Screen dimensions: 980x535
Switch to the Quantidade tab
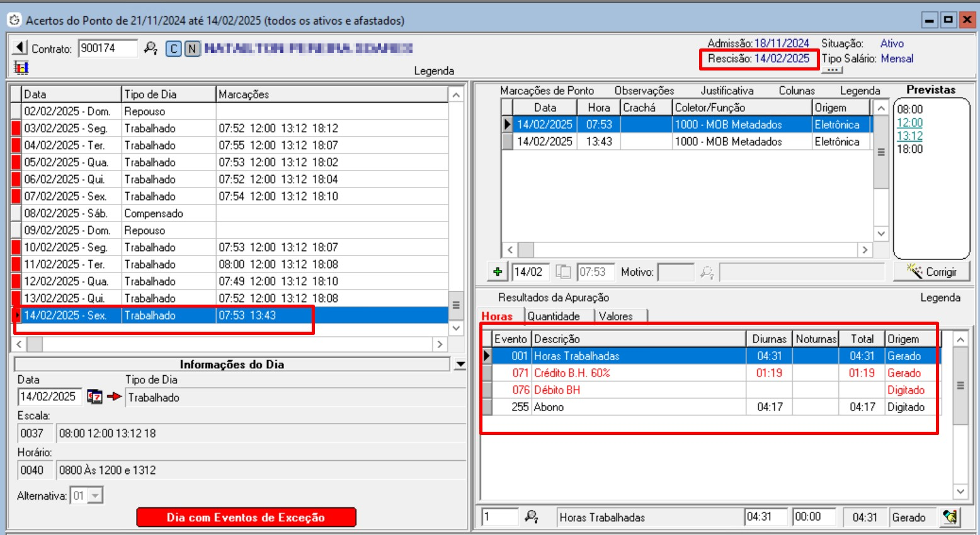[554, 316]
